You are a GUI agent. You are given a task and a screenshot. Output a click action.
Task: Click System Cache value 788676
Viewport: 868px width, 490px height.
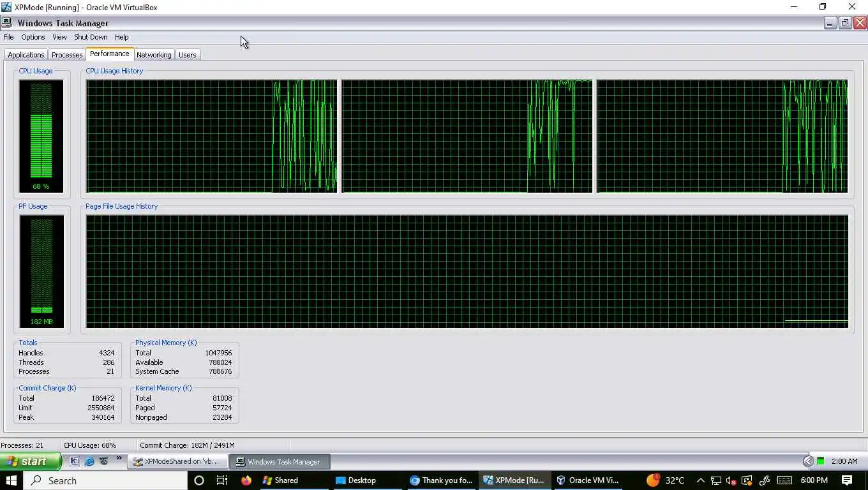tap(220, 371)
